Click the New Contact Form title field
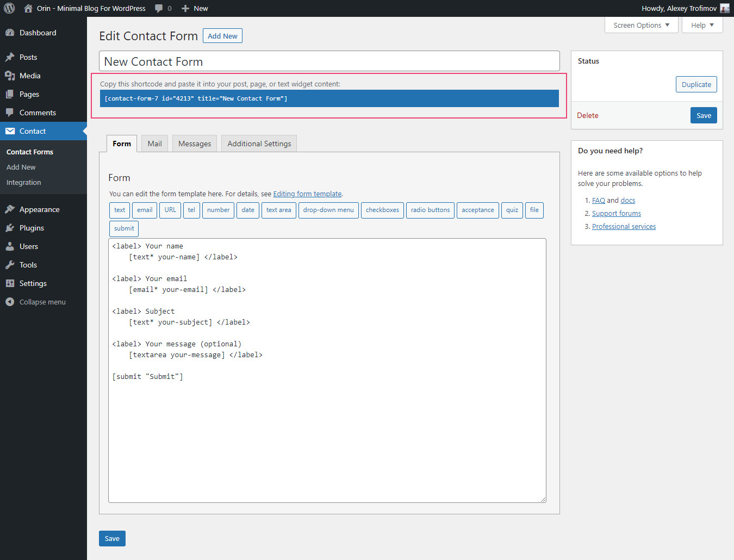The width and height of the screenshot is (734, 560). tap(329, 60)
